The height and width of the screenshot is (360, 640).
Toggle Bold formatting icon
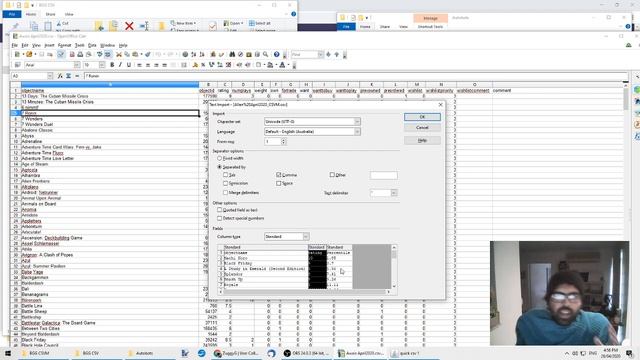[x=112, y=65]
